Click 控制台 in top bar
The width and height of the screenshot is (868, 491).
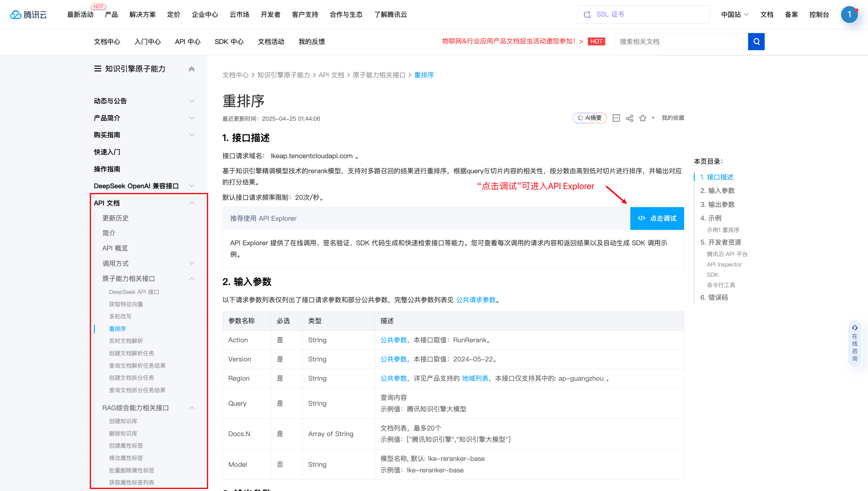(819, 14)
